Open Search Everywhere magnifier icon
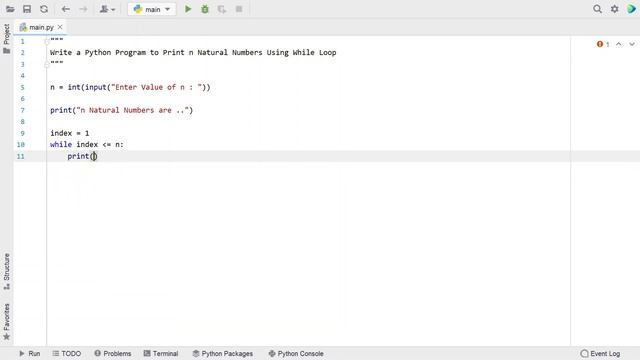Viewport: 640px width, 360px height. point(598,9)
